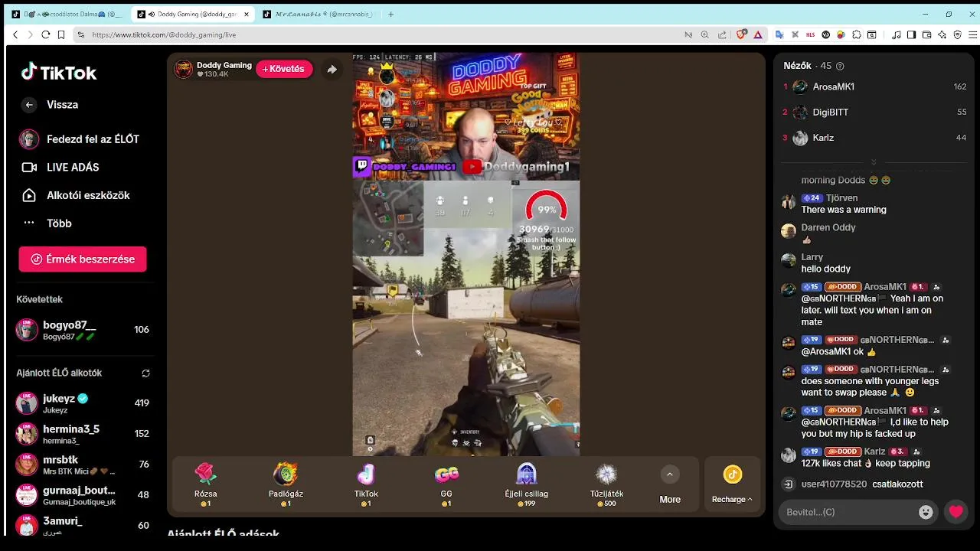
Task: Expand the viewers ranking list chevron
Action: pyautogui.click(x=874, y=162)
